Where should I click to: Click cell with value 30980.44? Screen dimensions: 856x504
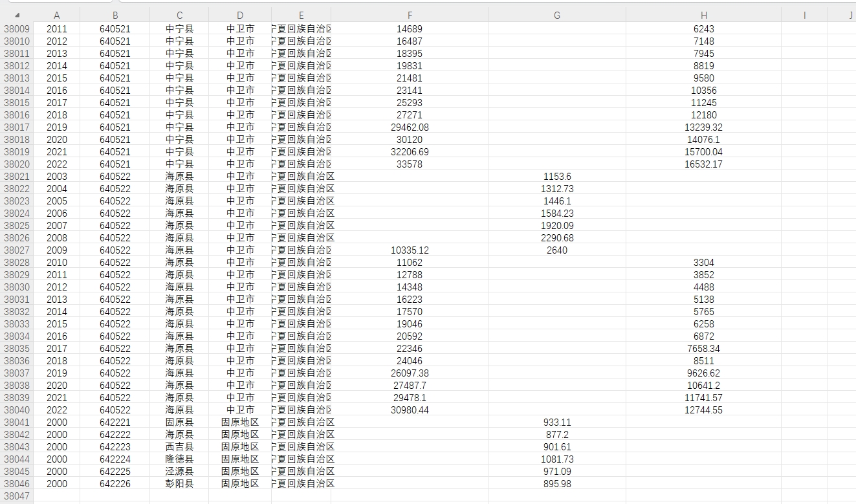[x=410, y=410]
